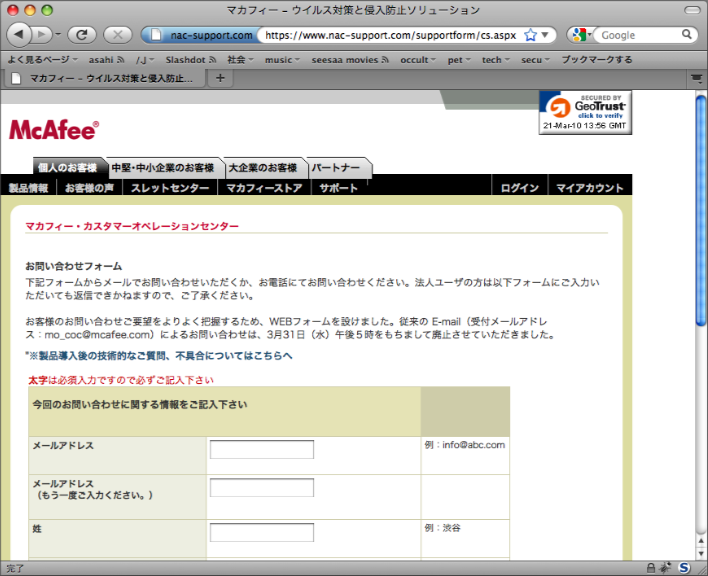Screen dimensions: 708x576
Task: Expand the secu bookmarks folder
Action: (x=536, y=60)
